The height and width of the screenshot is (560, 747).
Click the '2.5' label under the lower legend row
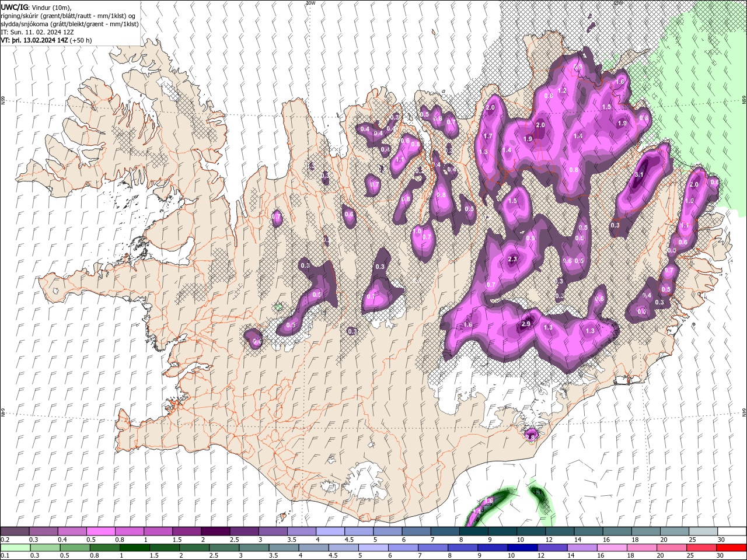coord(214,555)
